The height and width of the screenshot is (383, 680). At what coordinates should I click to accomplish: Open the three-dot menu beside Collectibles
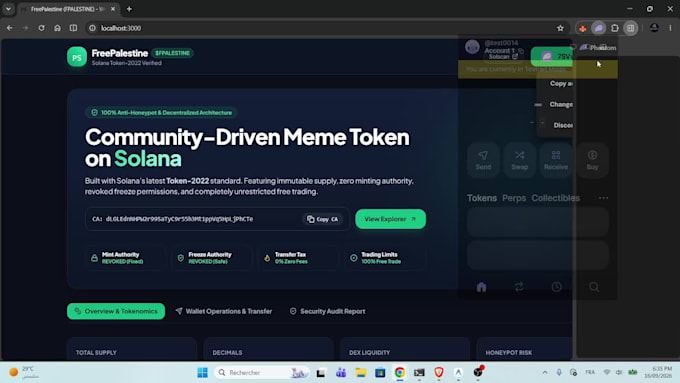pos(603,198)
